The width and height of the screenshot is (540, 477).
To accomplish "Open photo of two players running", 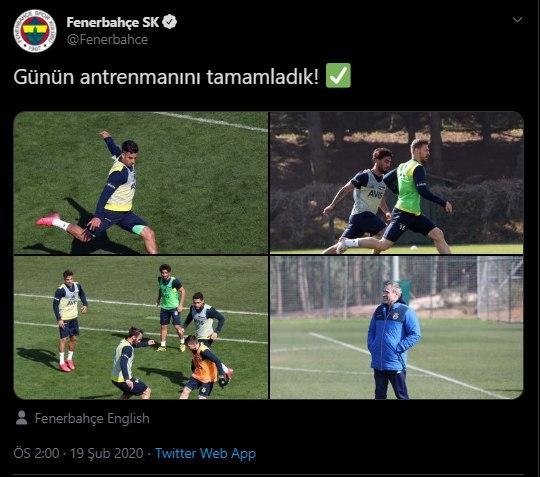I will point(396,183).
